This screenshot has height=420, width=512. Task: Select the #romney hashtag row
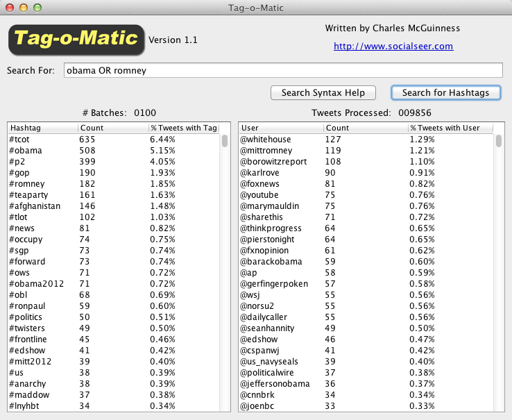tap(114, 184)
